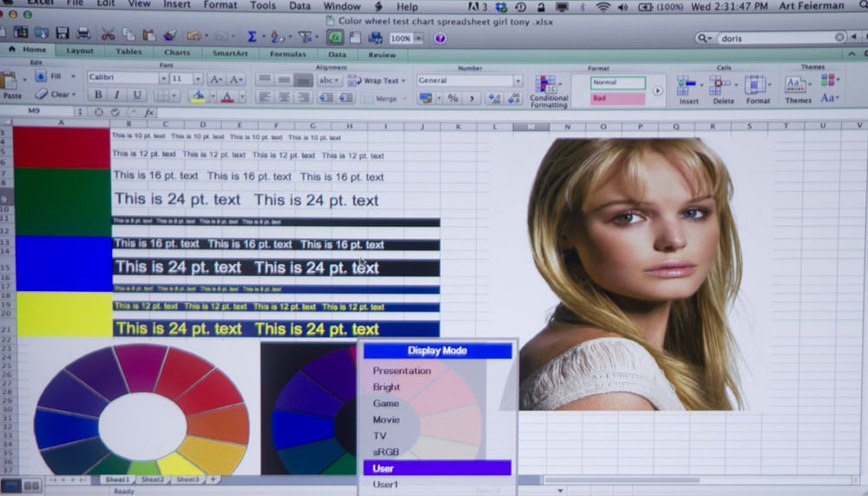Undo the last action with the arrow icon

(x=194, y=36)
